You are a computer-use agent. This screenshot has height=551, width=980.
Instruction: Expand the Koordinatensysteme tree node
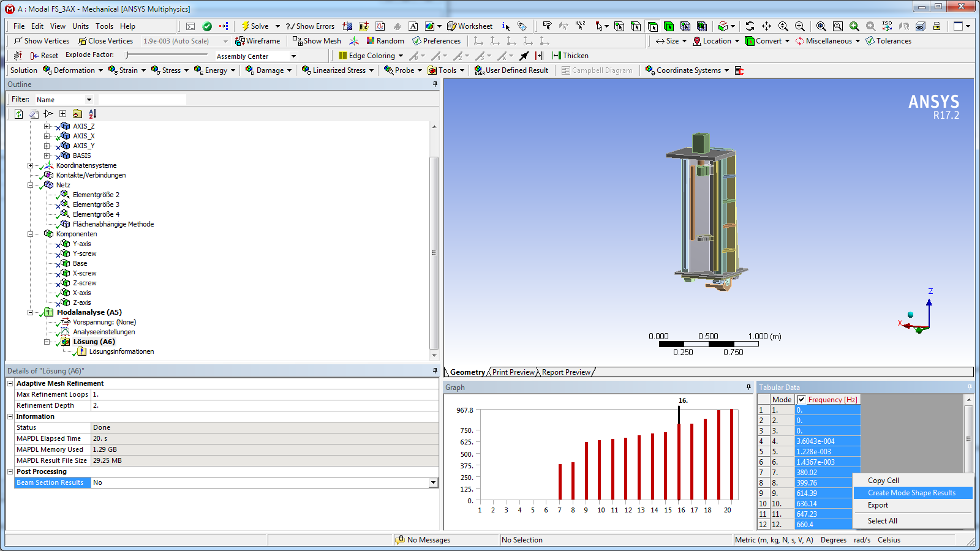pos(30,165)
